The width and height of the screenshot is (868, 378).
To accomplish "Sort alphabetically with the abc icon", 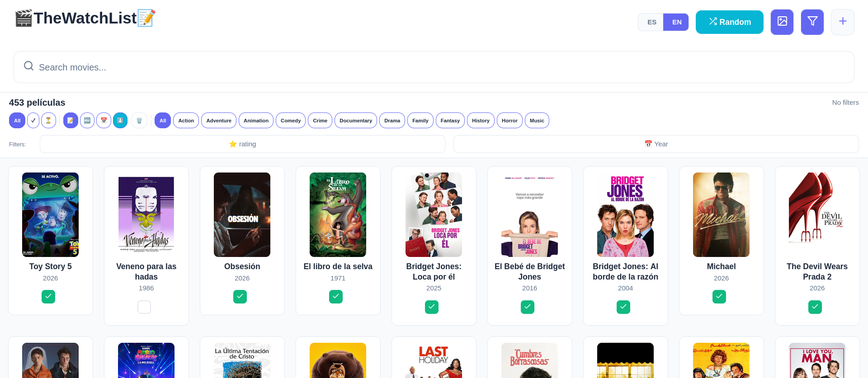I will 87,121.
